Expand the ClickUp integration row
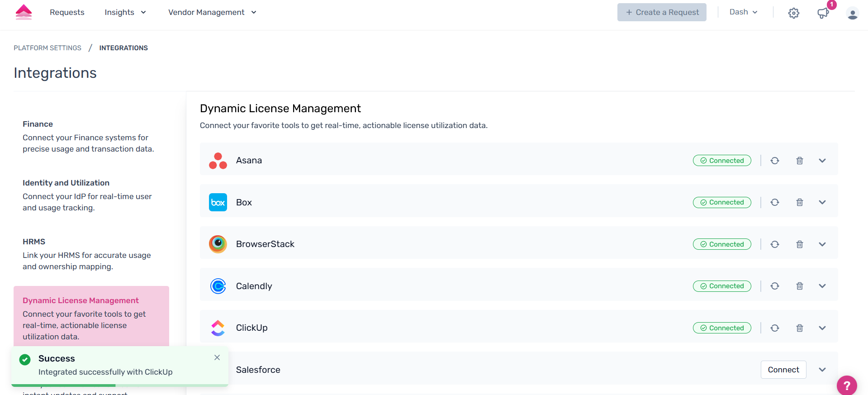Image resolution: width=868 pixels, height=395 pixels. point(822,328)
